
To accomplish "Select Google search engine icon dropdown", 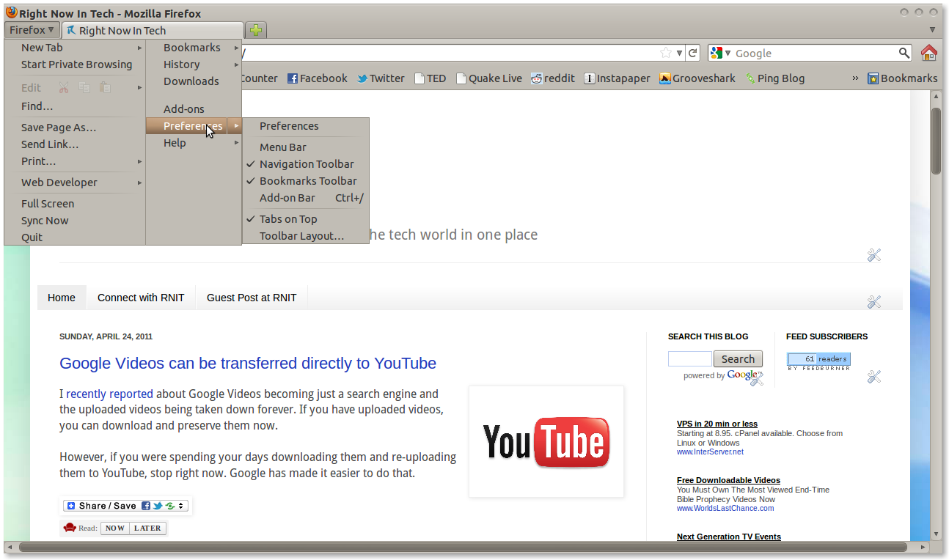I will pyautogui.click(x=721, y=53).
